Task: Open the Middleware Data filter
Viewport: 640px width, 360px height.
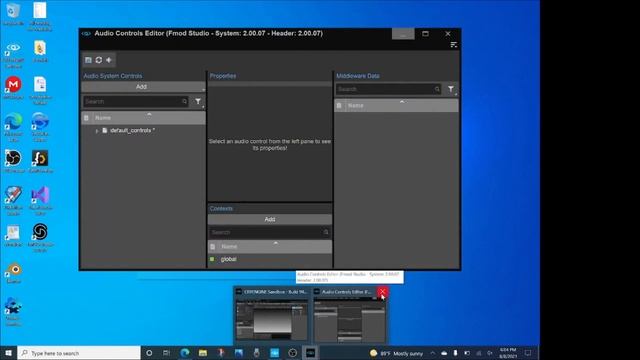Action: pos(451,89)
